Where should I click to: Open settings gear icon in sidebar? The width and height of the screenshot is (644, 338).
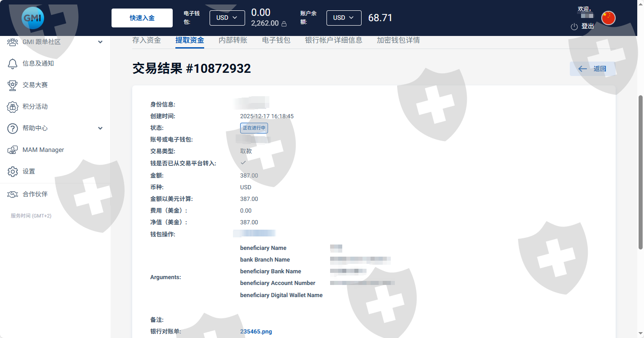click(x=13, y=171)
